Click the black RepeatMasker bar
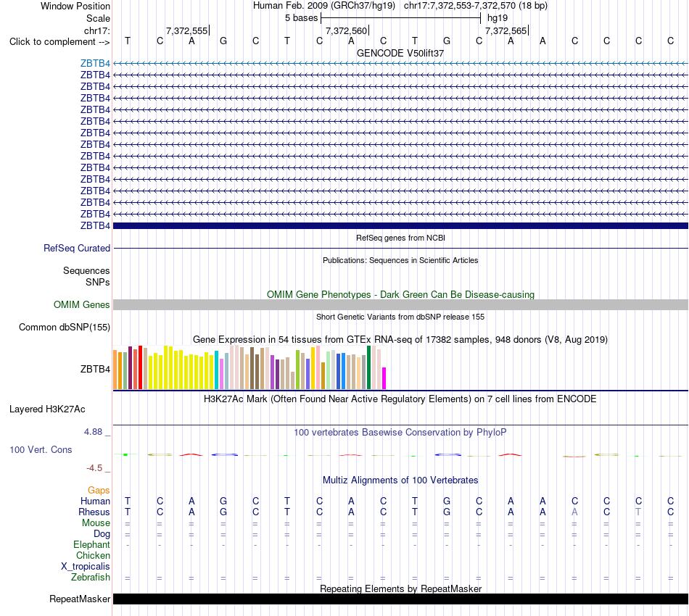 click(400, 599)
